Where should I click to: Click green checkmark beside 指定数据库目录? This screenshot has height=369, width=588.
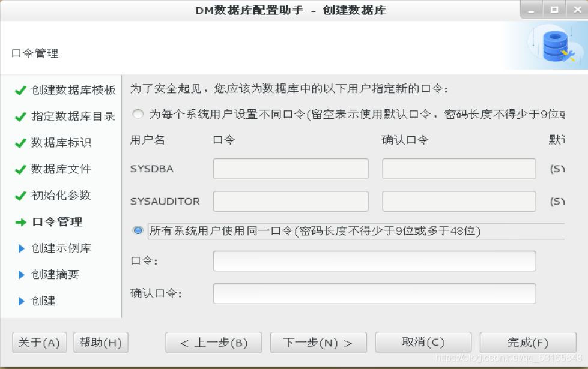coord(20,117)
